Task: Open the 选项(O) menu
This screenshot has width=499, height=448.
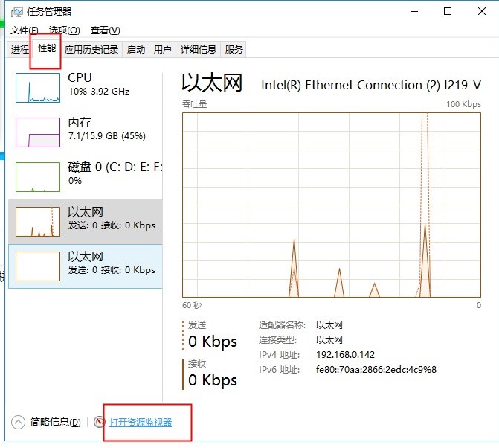Action: (x=64, y=31)
